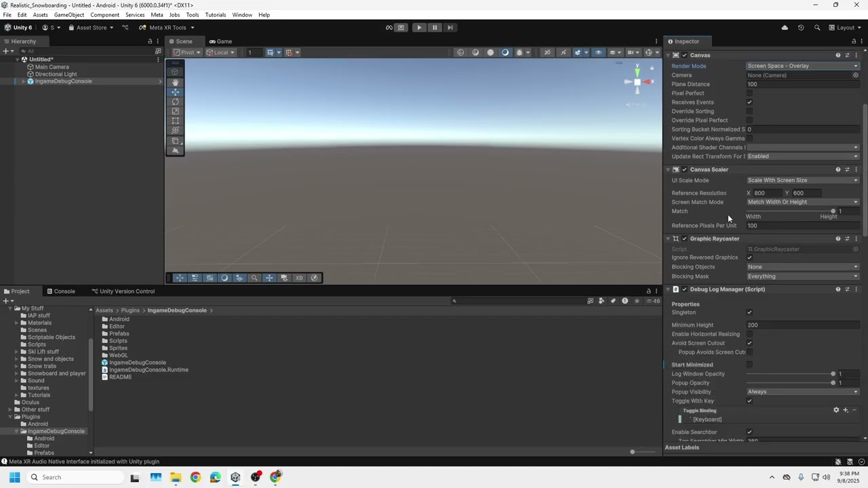
Task: Click Project panel create plus button
Action: pos(7,301)
